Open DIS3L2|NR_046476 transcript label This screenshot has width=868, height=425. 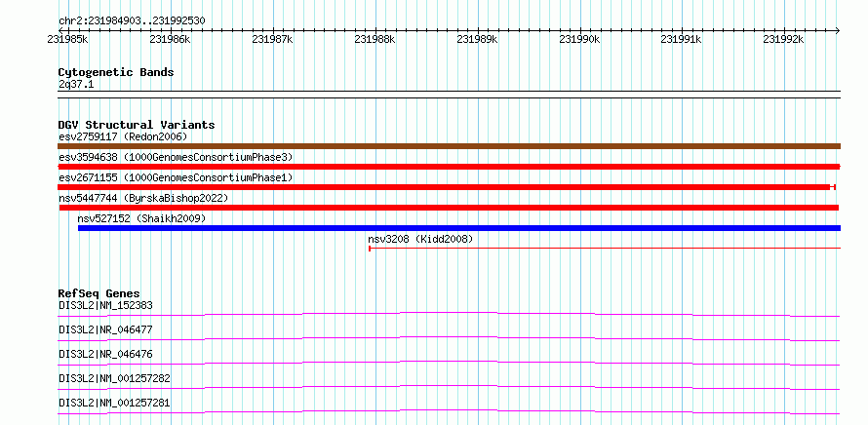105,354
